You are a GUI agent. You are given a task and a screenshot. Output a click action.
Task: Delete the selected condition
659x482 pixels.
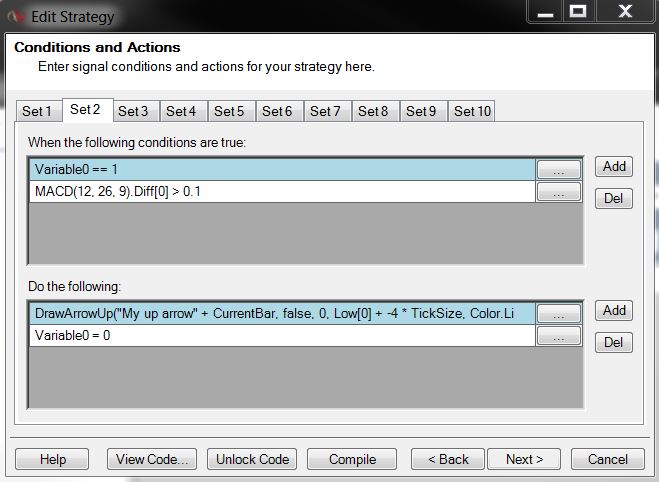pos(614,198)
